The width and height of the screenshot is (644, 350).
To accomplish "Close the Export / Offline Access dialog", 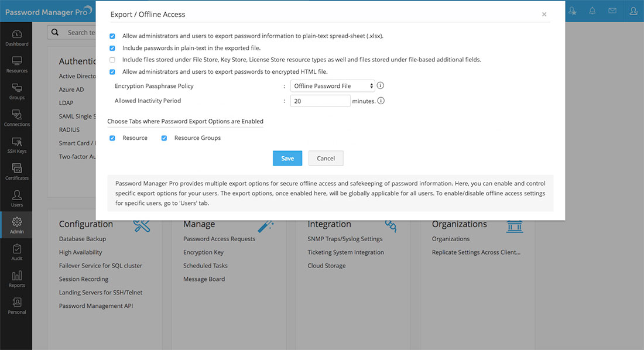I will [544, 15].
